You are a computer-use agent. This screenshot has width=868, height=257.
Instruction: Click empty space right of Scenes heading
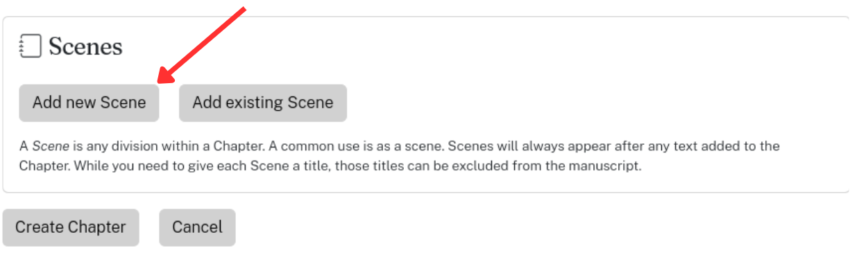tap(486, 47)
